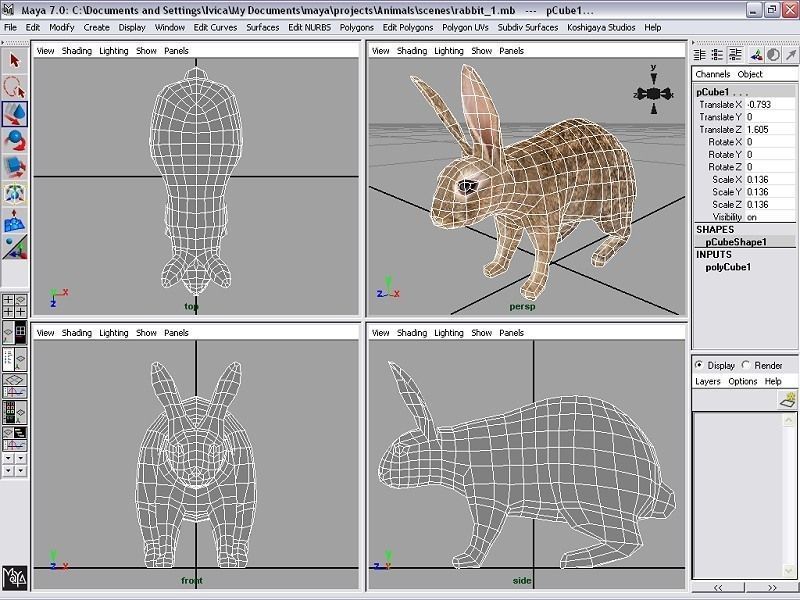Select the Render radio button
This screenshot has height=600, width=800.
pyautogui.click(x=746, y=365)
